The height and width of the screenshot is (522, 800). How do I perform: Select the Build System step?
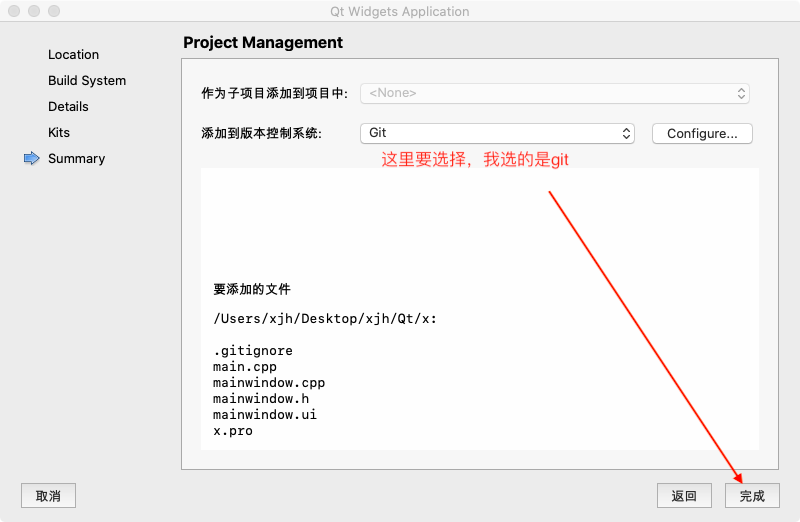(x=87, y=80)
